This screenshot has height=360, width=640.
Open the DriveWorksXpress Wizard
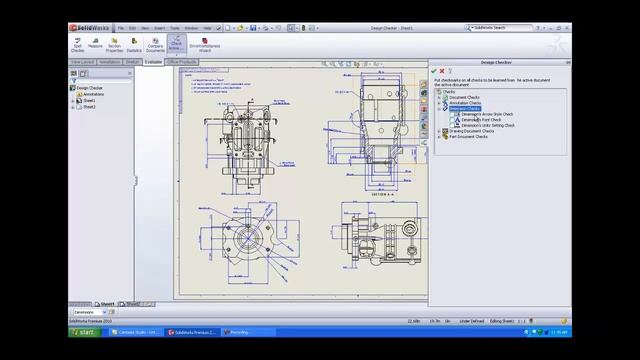coord(204,44)
